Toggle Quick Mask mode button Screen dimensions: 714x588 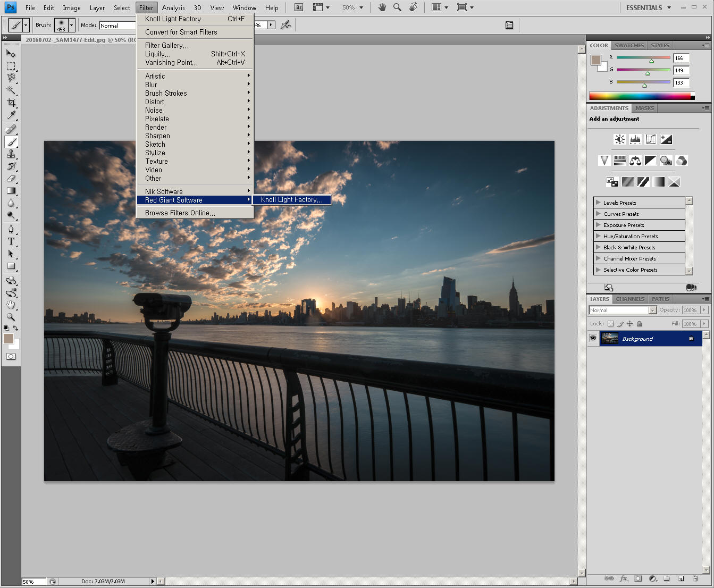coord(11,357)
